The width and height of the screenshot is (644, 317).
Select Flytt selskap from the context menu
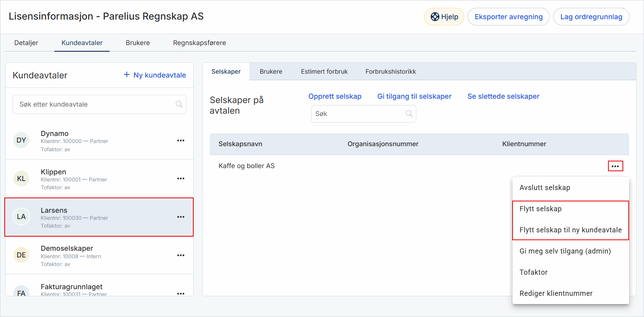540,209
